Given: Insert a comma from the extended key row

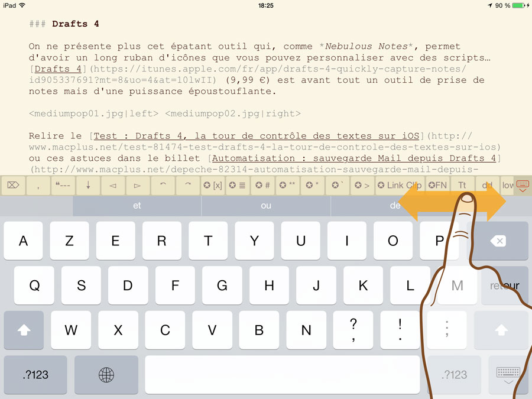Looking at the screenshot, I should tap(38, 185).
